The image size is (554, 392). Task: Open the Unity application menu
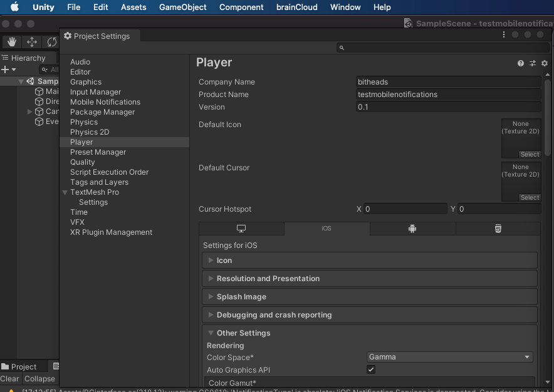point(43,7)
